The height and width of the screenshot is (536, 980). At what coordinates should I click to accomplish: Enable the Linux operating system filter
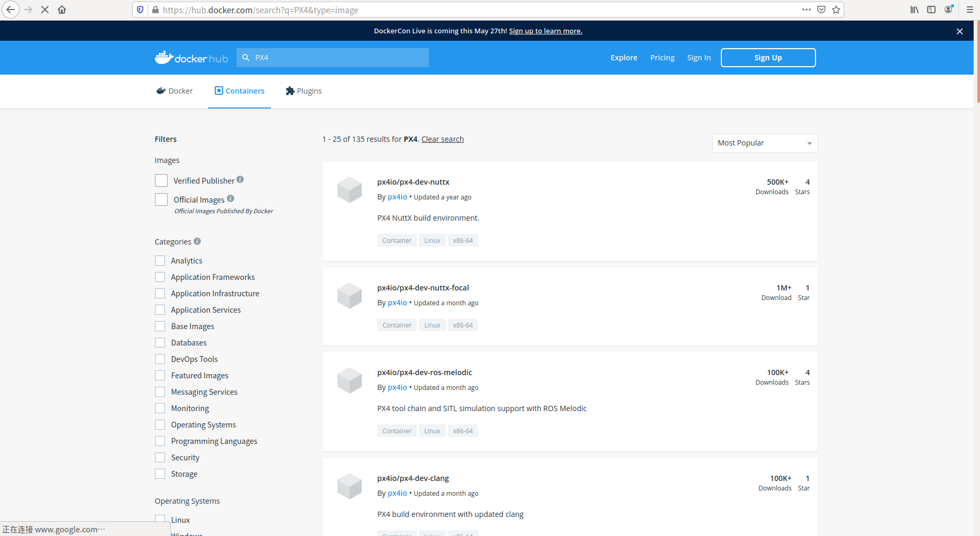(x=160, y=519)
